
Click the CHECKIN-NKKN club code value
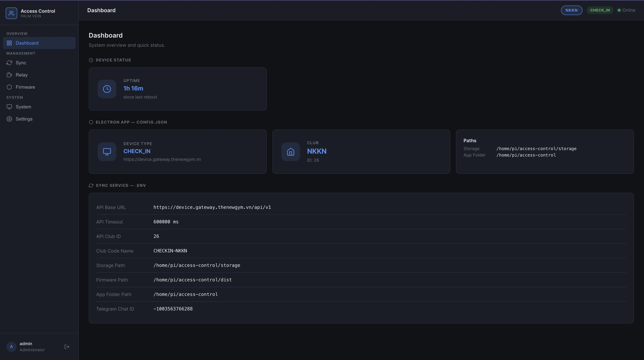pos(170,251)
